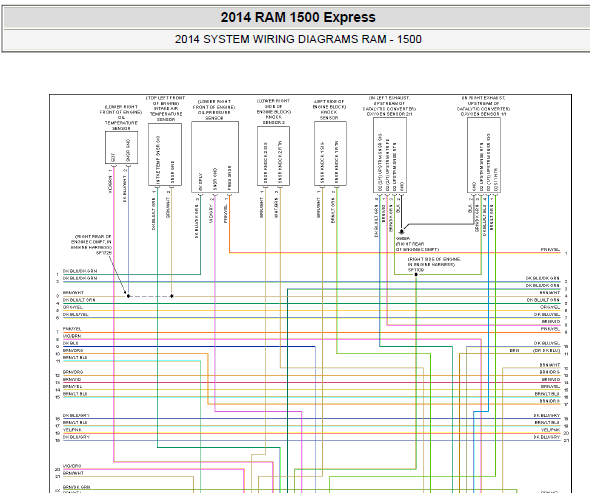590x493 pixels.
Task: Click left-edge 'DK BLU/YEL' wire label row 6
Action: click(76, 314)
